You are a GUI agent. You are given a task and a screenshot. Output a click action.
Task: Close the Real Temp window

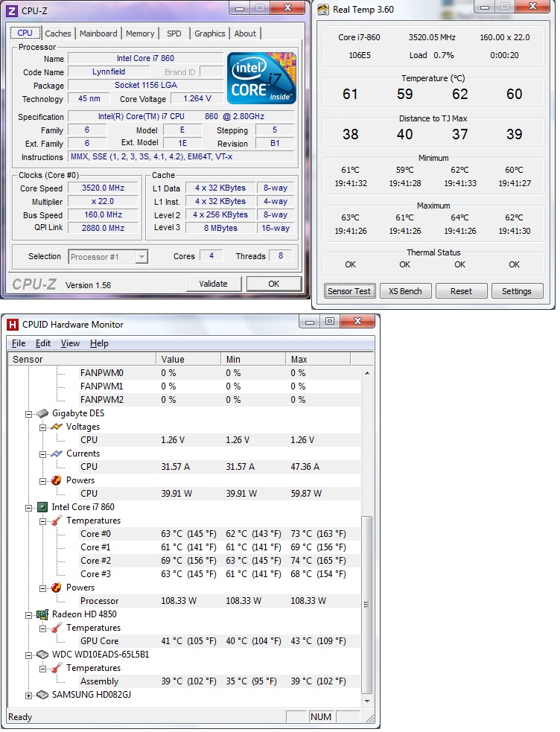point(532,7)
